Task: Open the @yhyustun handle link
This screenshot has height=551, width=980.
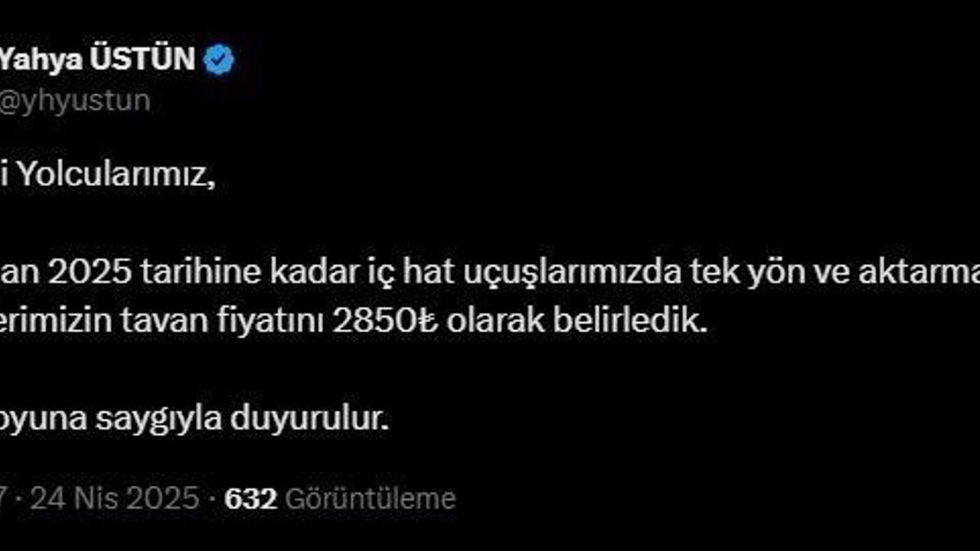Action: point(75,101)
